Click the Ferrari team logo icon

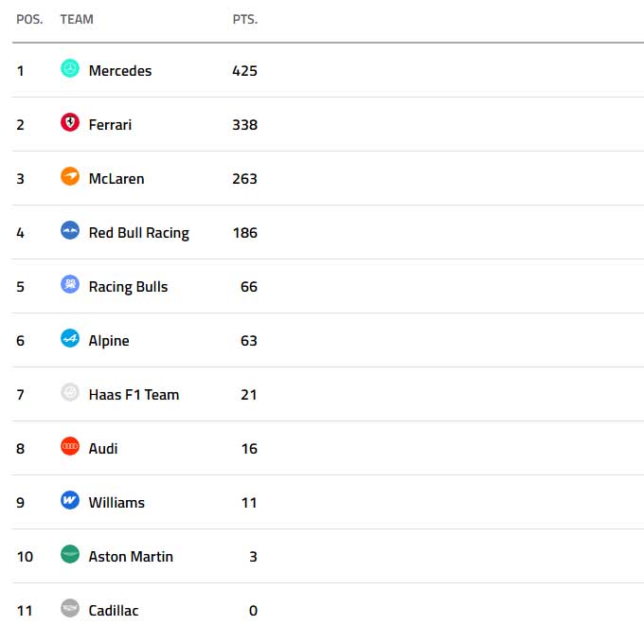tap(70, 122)
